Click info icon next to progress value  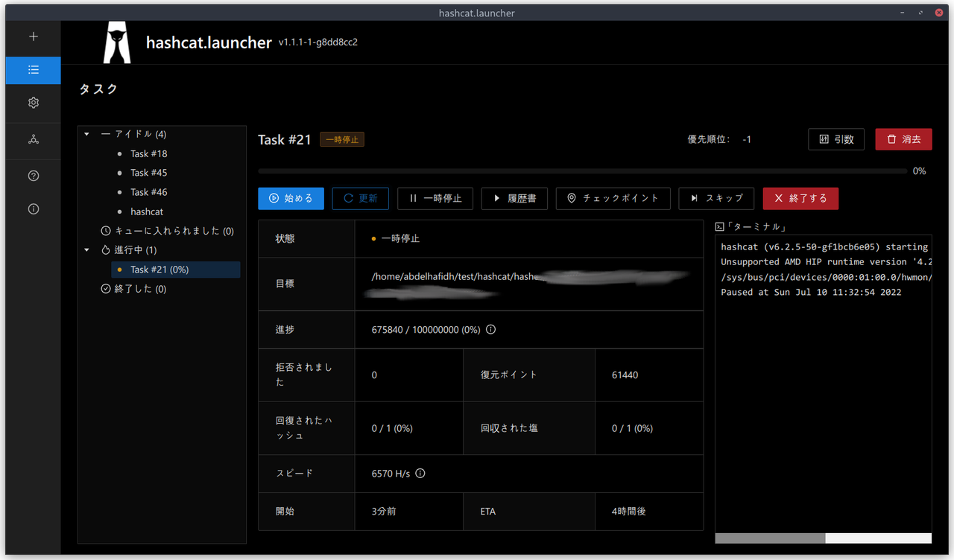pyautogui.click(x=490, y=329)
